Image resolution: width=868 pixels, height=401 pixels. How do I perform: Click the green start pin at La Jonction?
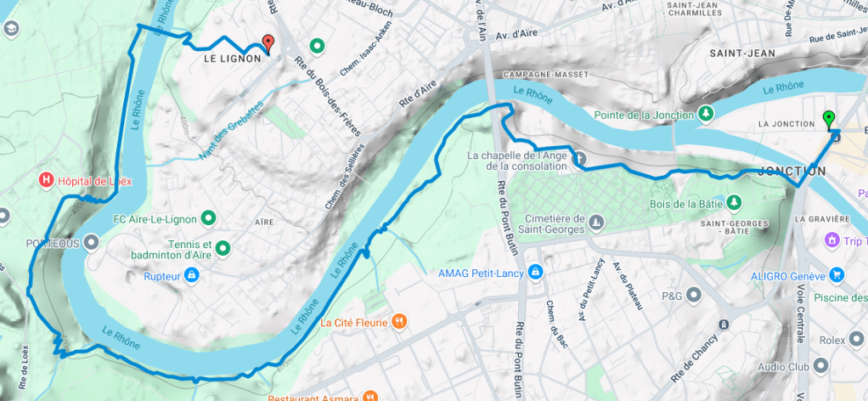[829, 120]
